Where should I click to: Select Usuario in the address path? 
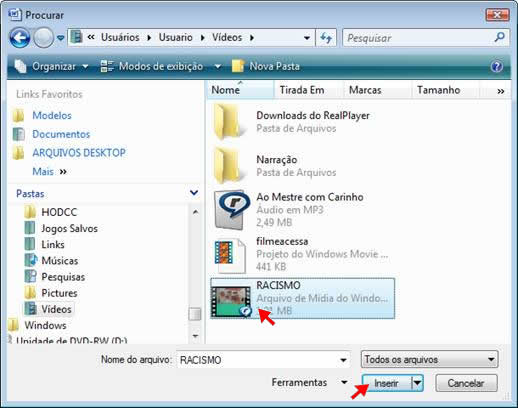[x=175, y=37]
